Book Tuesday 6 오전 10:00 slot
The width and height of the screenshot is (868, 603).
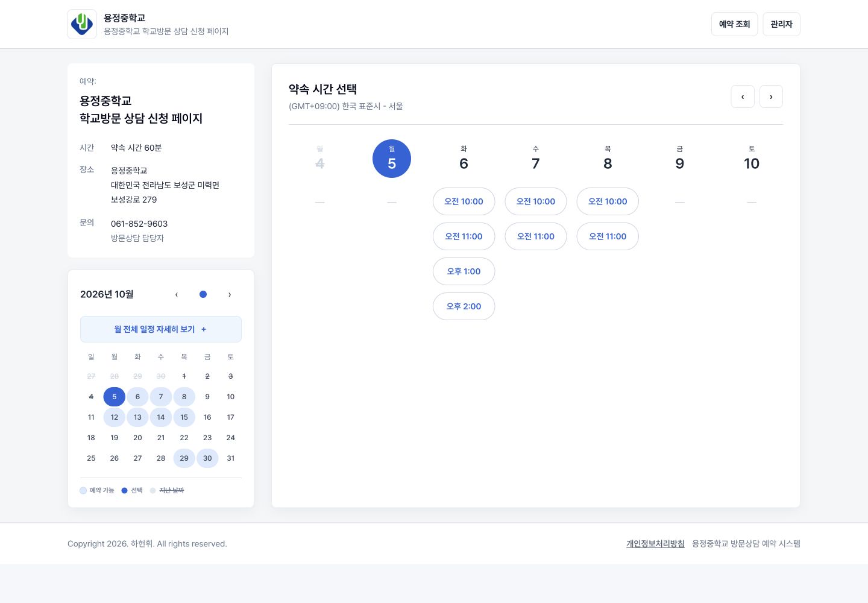464,201
